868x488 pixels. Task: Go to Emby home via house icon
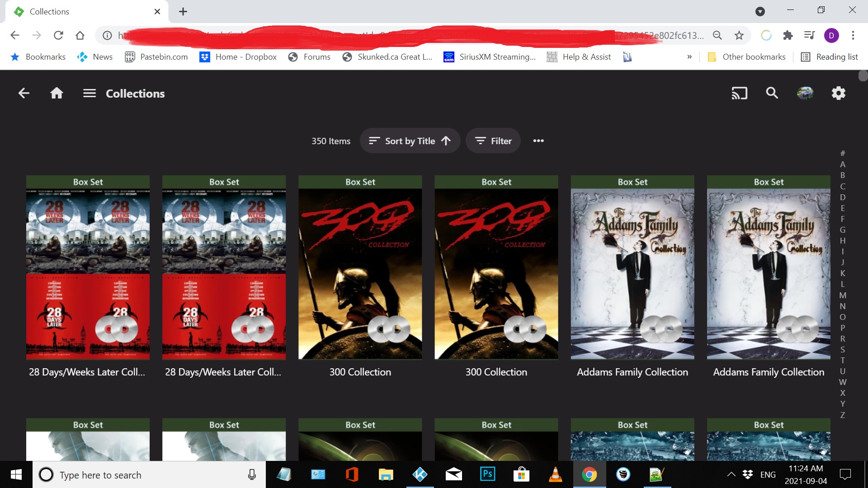pyautogui.click(x=57, y=93)
